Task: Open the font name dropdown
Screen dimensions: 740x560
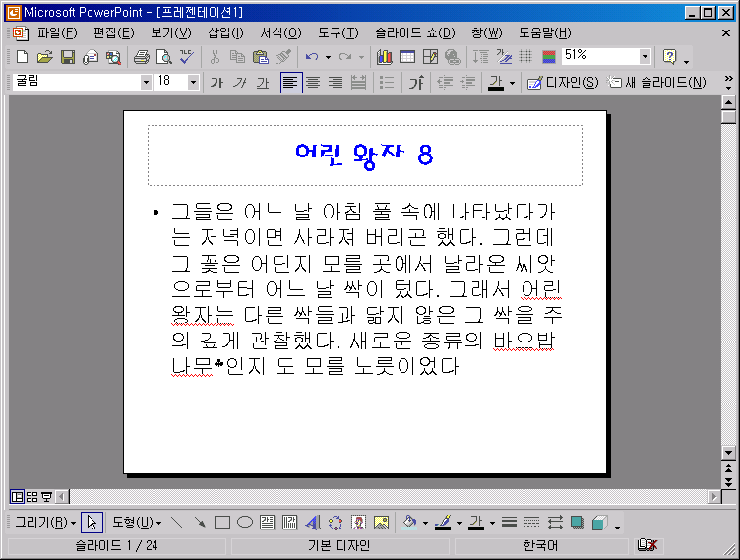Action: (146, 83)
